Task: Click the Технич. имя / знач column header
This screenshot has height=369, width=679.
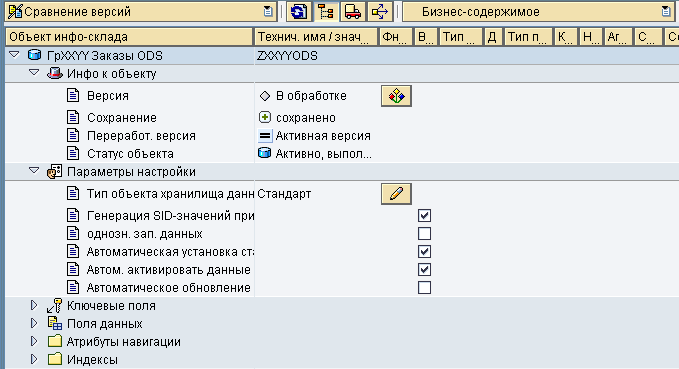Action: (x=316, y=37)
